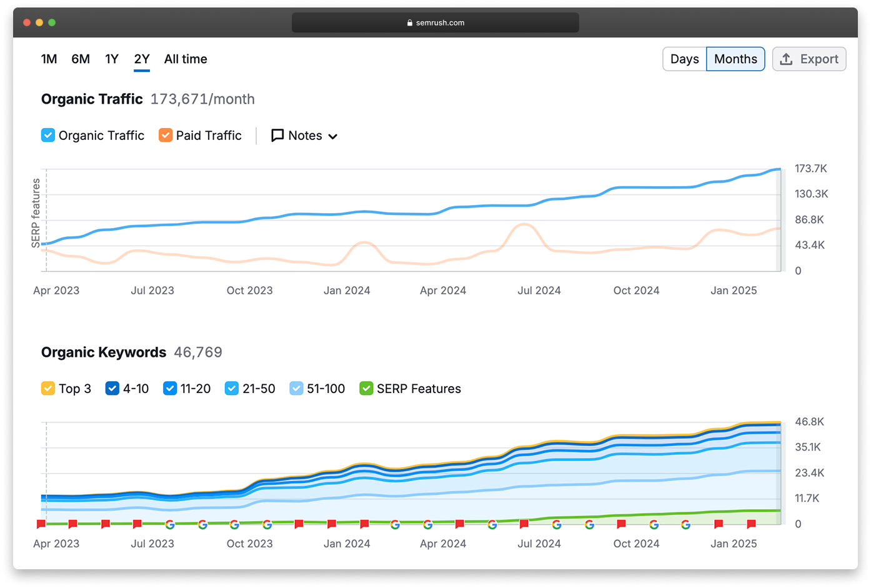The height and width of the screenshot is (588, 871).
Task: Click the Notes speech bubble icon
Action: pyautogui.click(x=277, y=136)
